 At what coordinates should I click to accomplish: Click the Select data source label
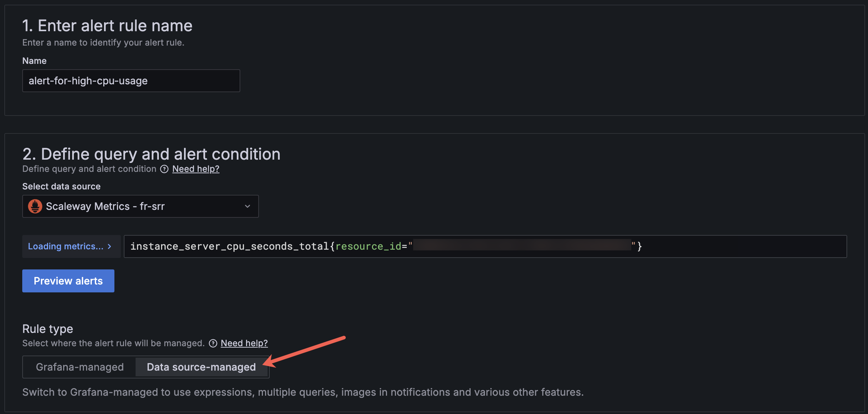pyautogui.click(x=61, y=187)
